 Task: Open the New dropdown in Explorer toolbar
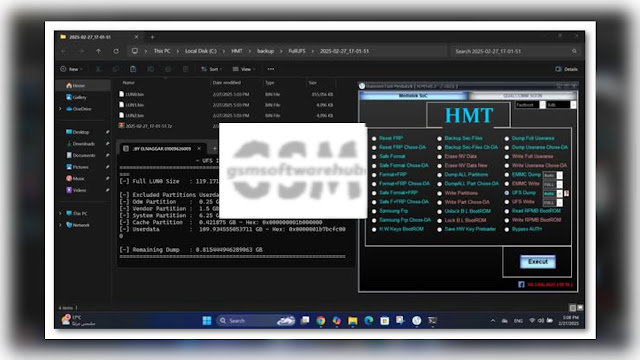[72, 69]
